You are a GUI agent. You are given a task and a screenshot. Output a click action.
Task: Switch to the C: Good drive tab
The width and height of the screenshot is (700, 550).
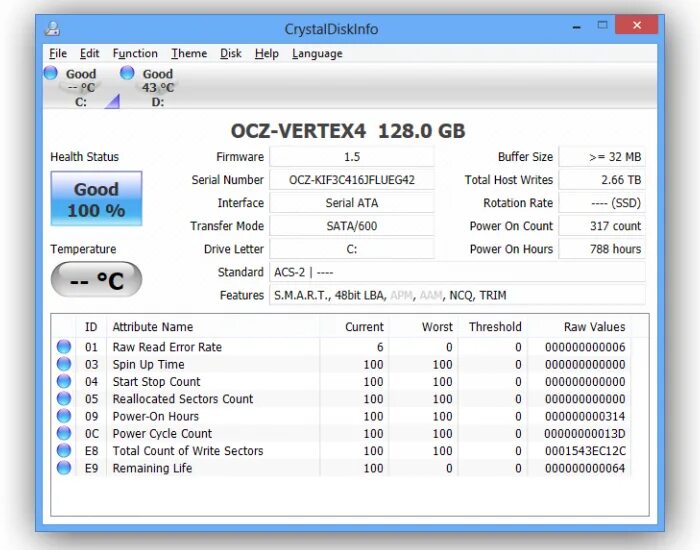(81, 88)
